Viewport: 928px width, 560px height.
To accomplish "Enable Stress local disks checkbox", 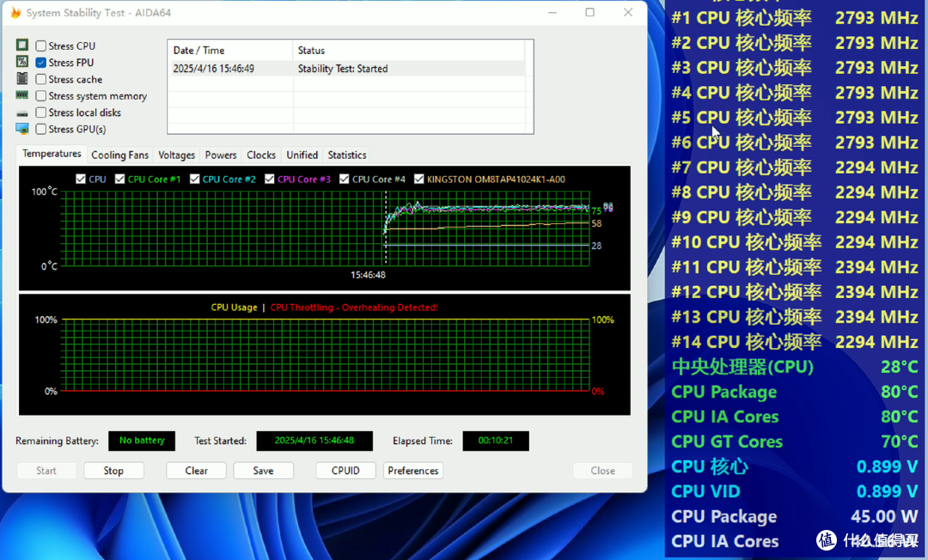I will tap(41, 113).
